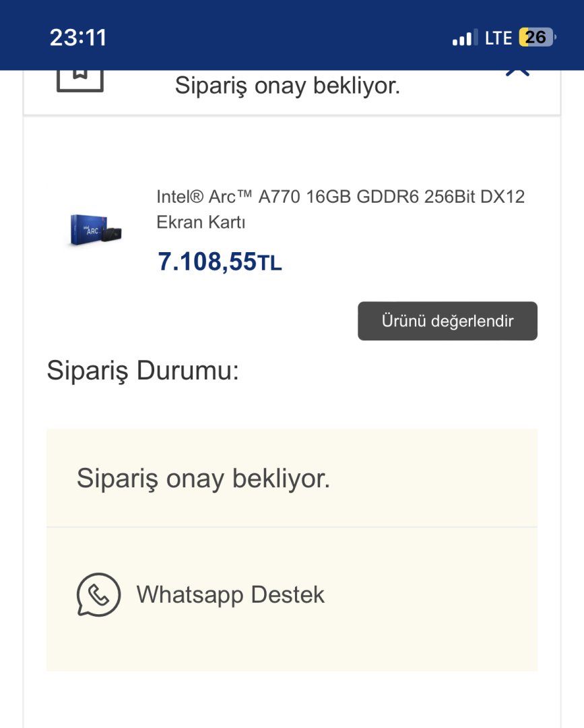Tap the header text "Sipariş onay bekliyor."
This screenshot has height=728, width=584.
288,86
